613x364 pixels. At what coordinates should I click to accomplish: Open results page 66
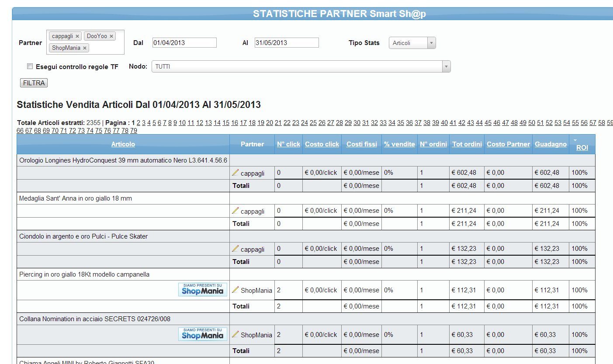(x=20, y=131)
